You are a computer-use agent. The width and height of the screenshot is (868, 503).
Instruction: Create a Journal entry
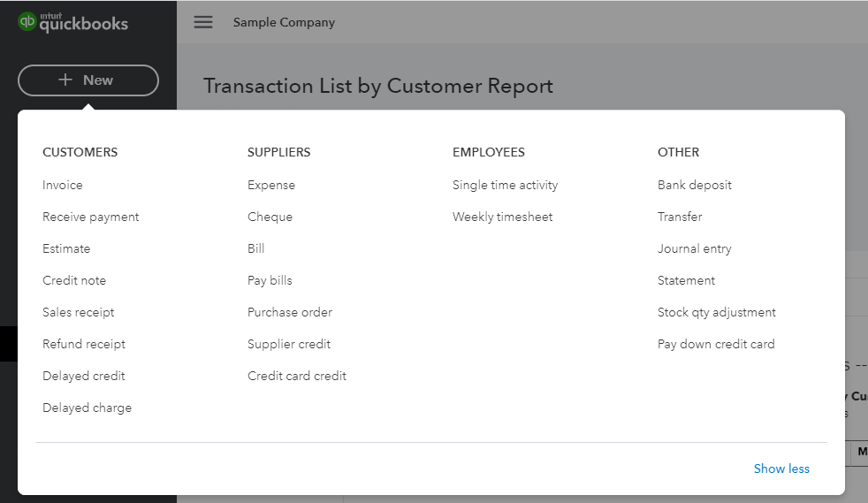click(x=695, y=248)
